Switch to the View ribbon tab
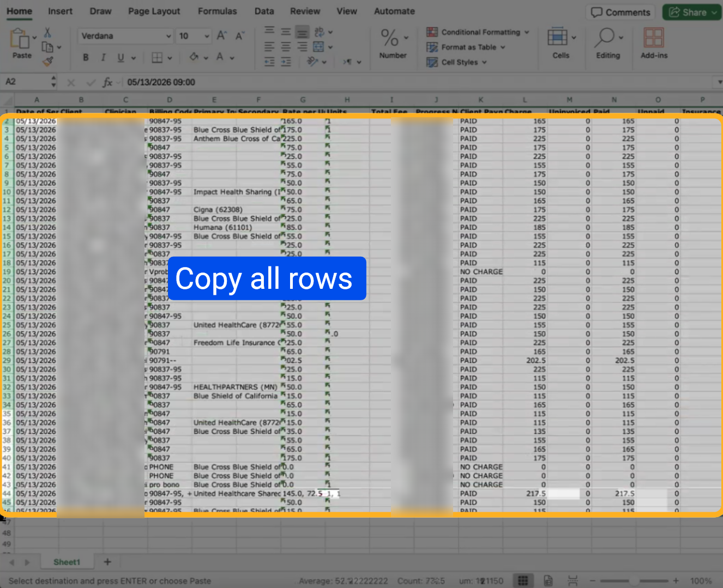This screenshot has height=588, width=723. [x=347, y=11]
